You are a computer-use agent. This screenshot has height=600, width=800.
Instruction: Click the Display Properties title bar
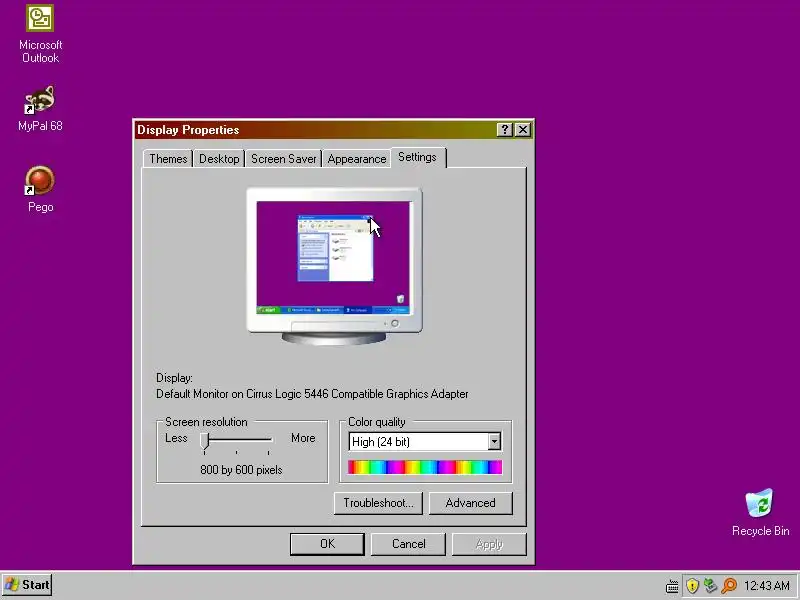coord(316,130)
